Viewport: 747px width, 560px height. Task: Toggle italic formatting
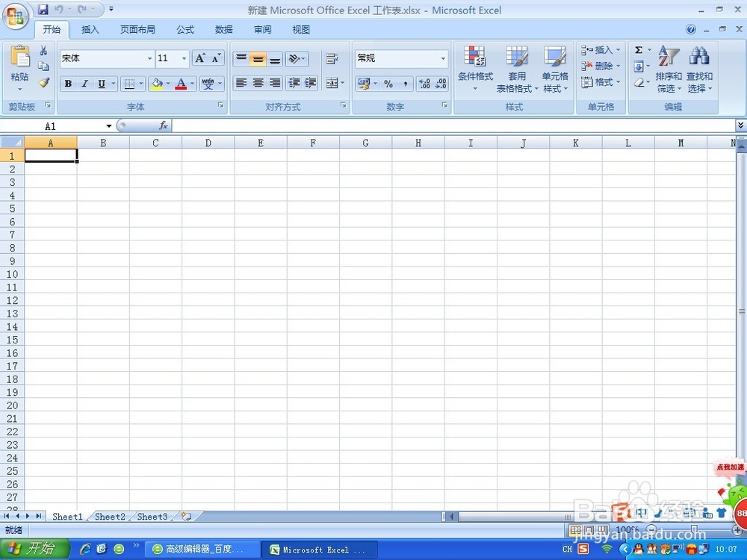tap(84, 84)
